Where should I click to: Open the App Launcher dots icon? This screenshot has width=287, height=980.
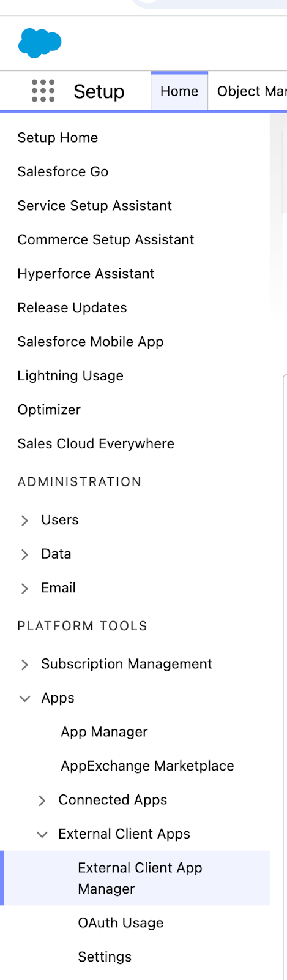[x=43, y=91]
